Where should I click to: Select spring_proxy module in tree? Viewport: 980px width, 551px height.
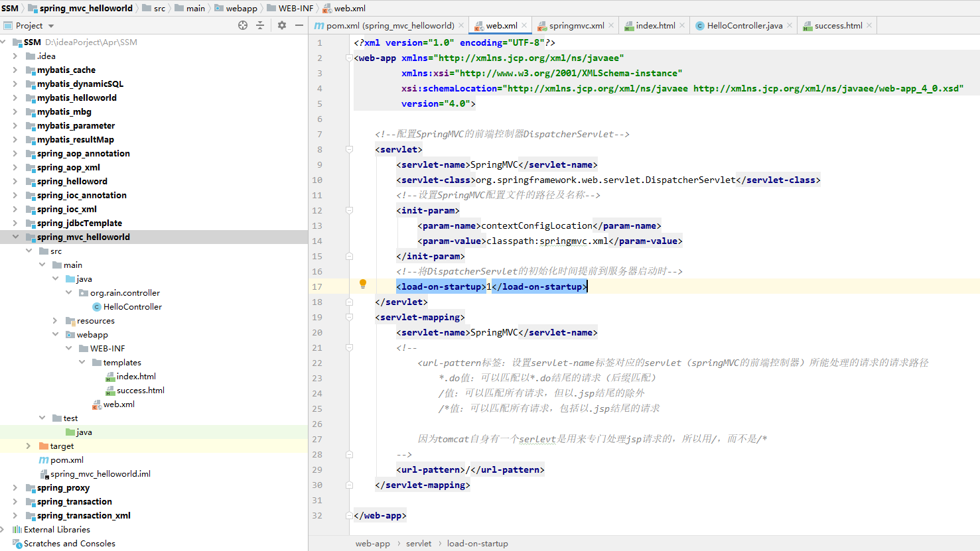pyautogui.click(x=63, y=488)
